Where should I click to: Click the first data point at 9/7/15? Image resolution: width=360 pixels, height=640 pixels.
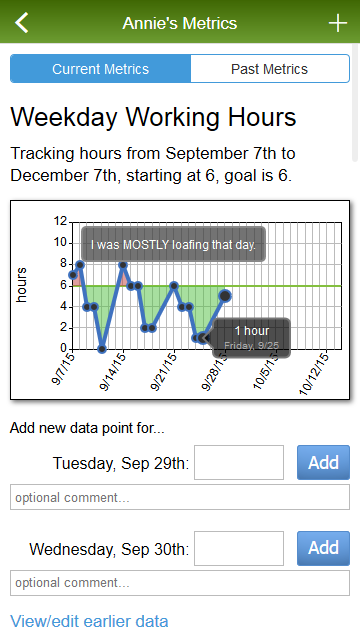(x=73, y=275)
